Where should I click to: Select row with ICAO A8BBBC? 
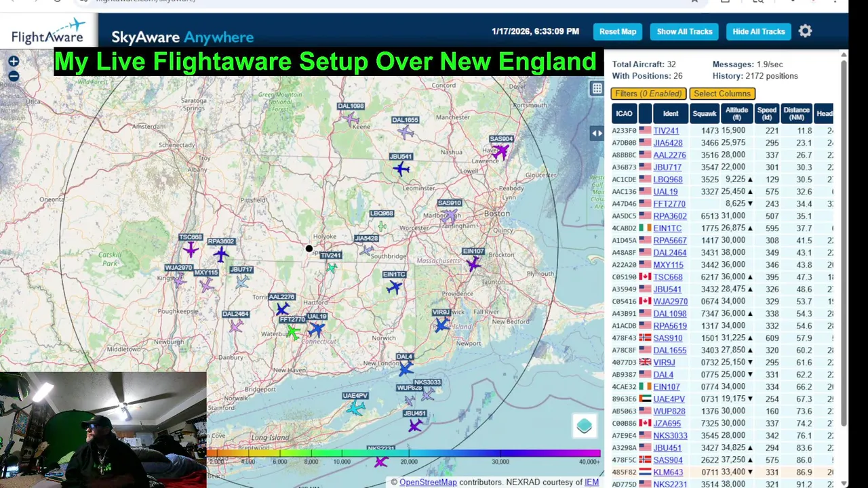722,155
